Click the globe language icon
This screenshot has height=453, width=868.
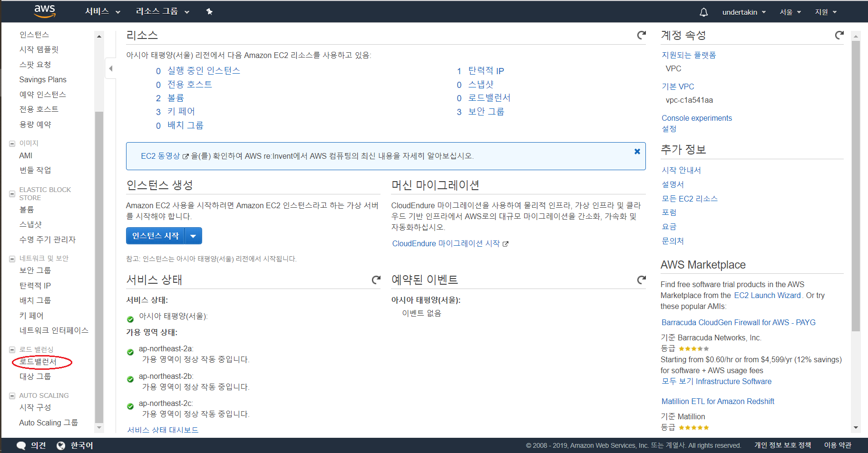(x=61, y=445)
